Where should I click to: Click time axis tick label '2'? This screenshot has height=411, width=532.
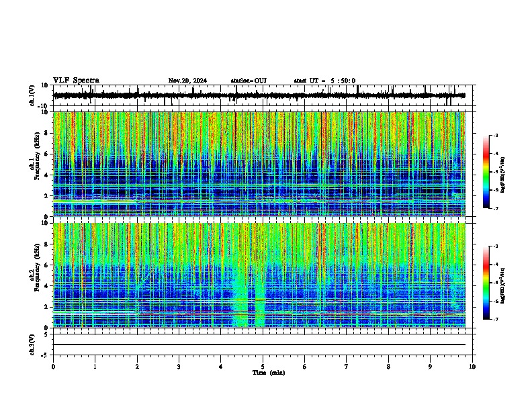(x=137, y=367)
